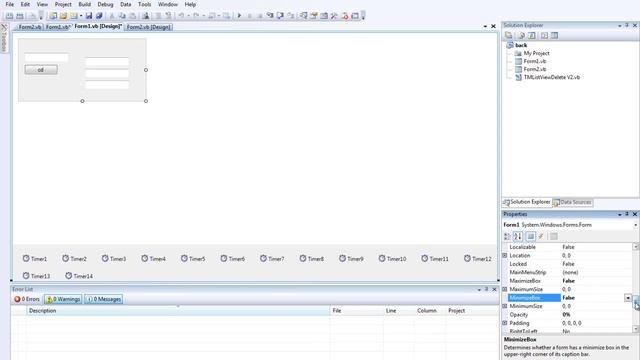
Task: Click the Categorized view icon in Properties
Action: coord(507,236)
